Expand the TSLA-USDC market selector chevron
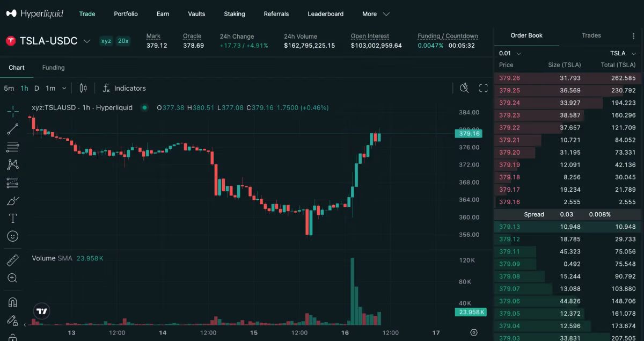The image size is (644, 341). point(87,41)
